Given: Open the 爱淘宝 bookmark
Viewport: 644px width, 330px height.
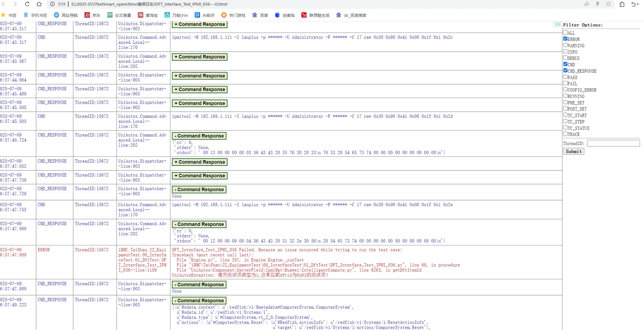Looking at the screenshot, I should point(148,15).
